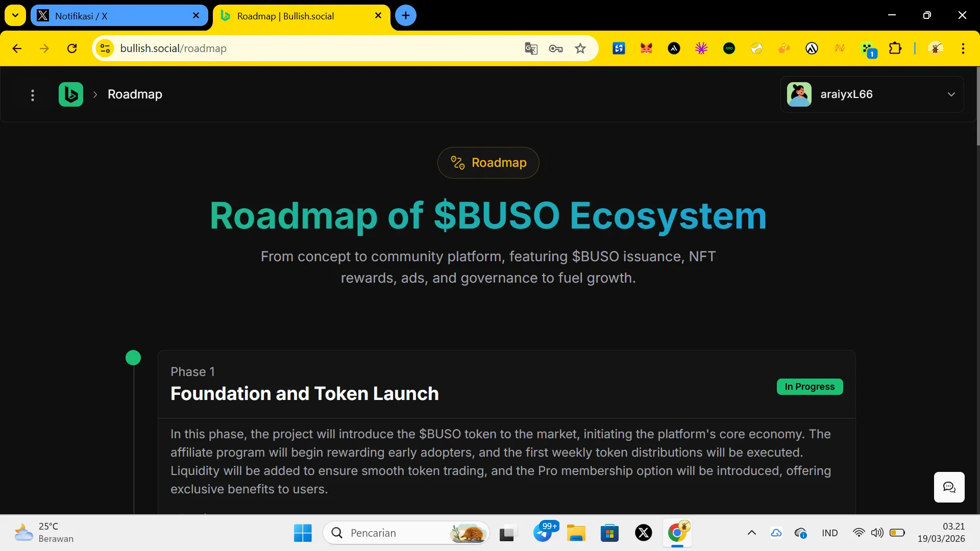Open the Windows Start menu
The height and width of the screenshot is (551, 980).
point(303,533)
